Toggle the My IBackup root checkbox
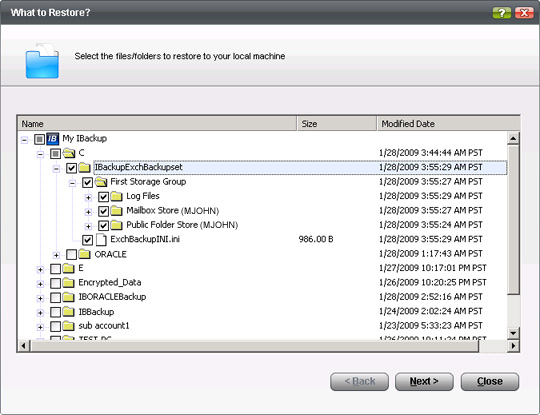This screenshot has width=540, height=415. (x=39, y=139)
